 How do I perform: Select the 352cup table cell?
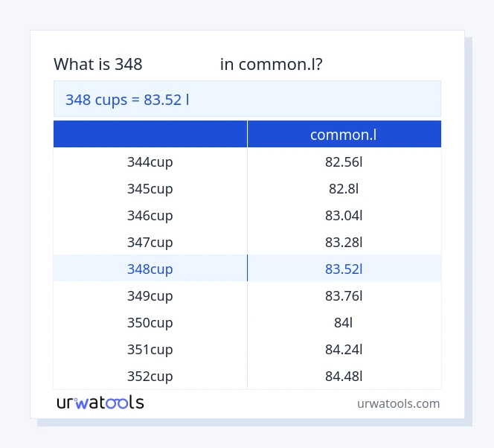point(150,376)
